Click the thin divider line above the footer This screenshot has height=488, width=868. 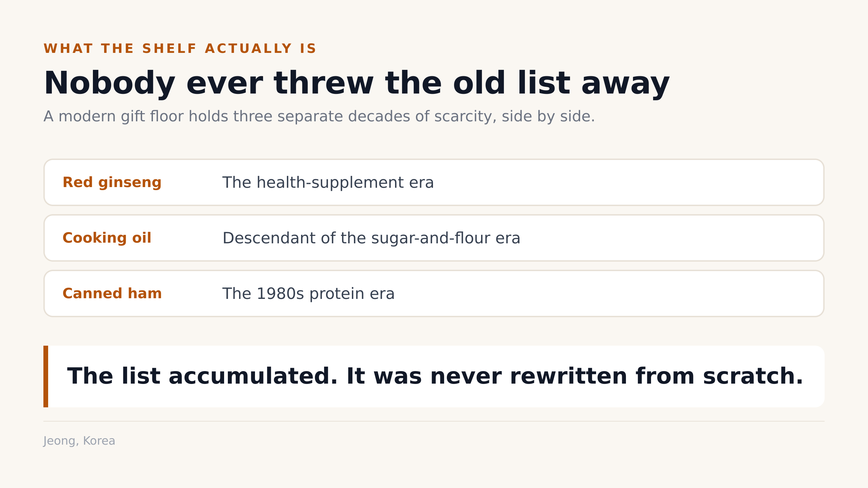pyautogui.click(x=434, y=421)
